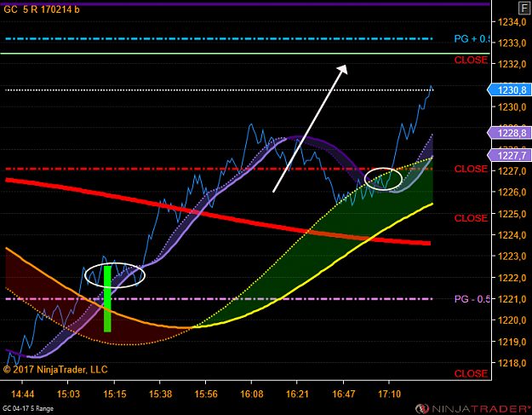Click the PG + 0.5 level label

pyautogui.click(x=472, y=39)
